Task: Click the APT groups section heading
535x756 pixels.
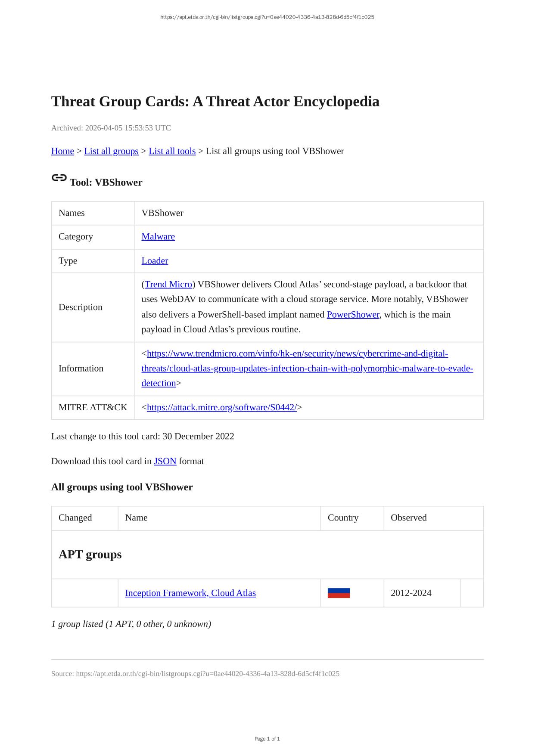Action: click(x=90, y=554)
